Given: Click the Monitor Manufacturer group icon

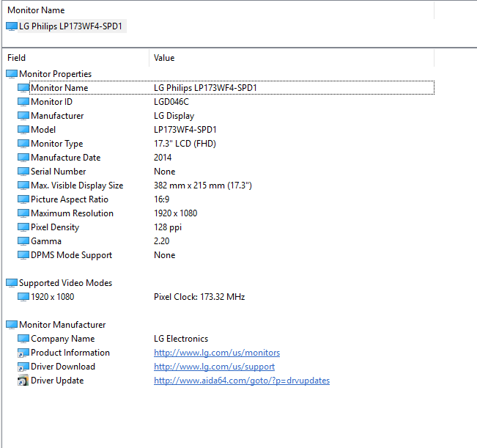Looking at the screenshot, I should point(12,325).
